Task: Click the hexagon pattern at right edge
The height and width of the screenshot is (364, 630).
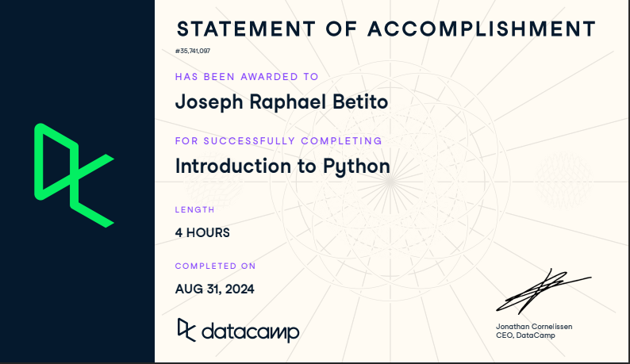Action: tap(563, 175)
